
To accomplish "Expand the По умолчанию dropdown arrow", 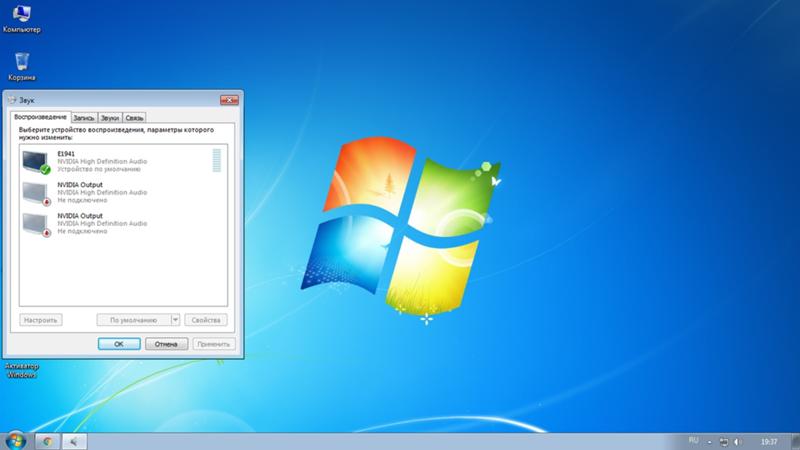I will coord(175,320).
